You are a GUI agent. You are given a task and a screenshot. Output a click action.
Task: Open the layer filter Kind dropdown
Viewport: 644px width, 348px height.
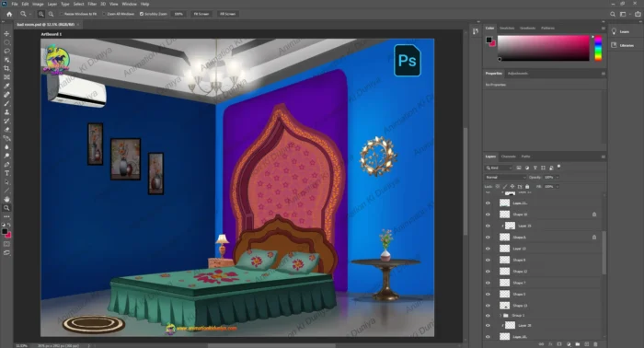(499, 168)
